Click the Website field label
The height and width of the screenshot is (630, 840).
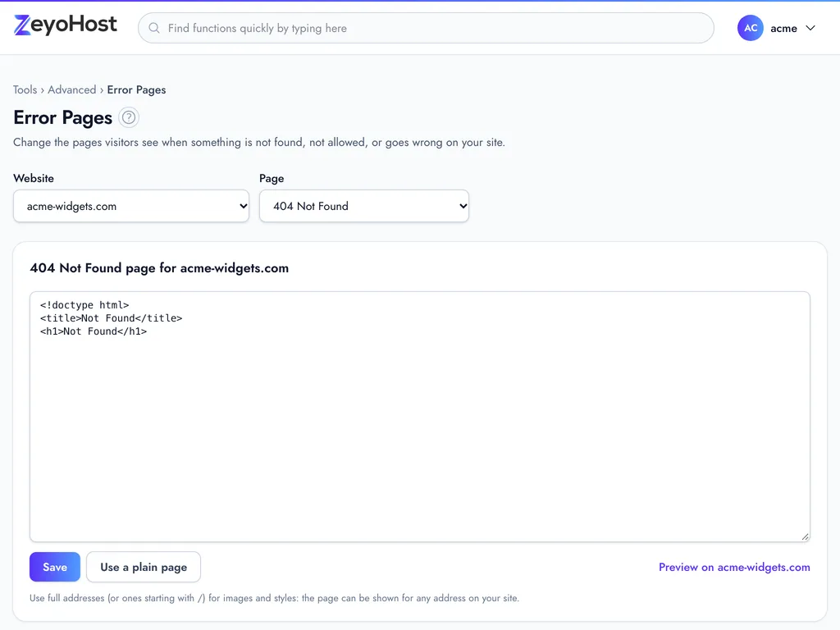coord(34,178)
